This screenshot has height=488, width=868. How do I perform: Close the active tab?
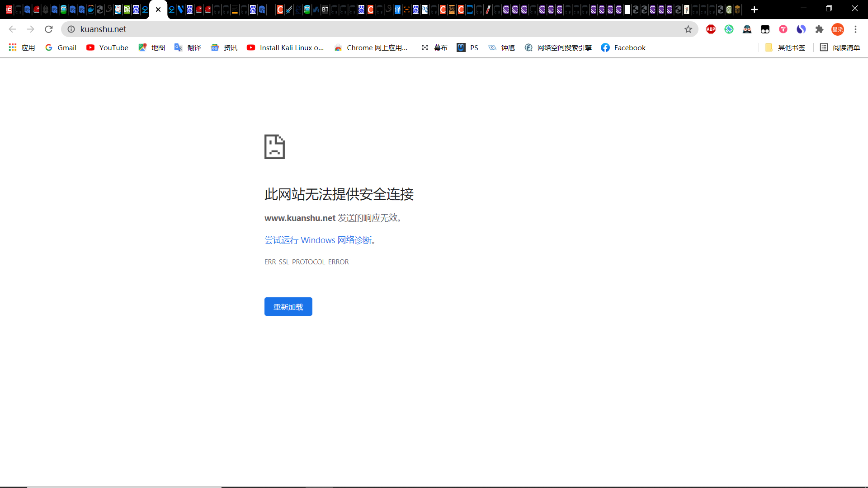coord(158,9)
